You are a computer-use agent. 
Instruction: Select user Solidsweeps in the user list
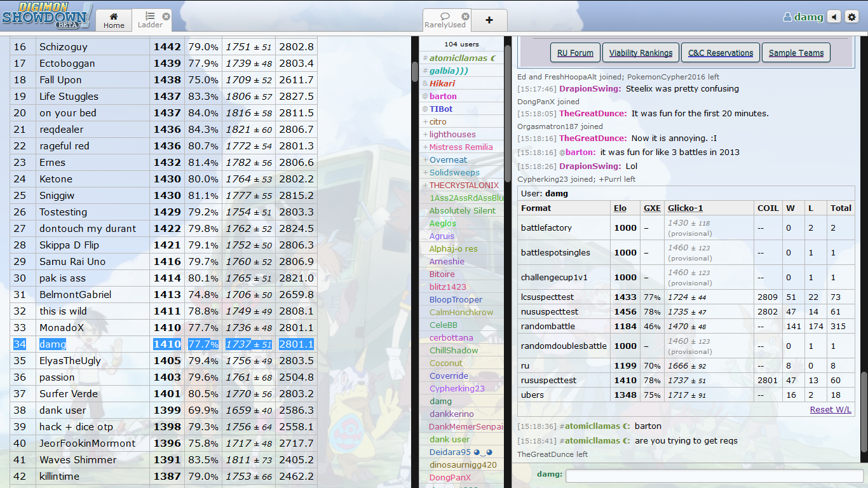[461, 172]
